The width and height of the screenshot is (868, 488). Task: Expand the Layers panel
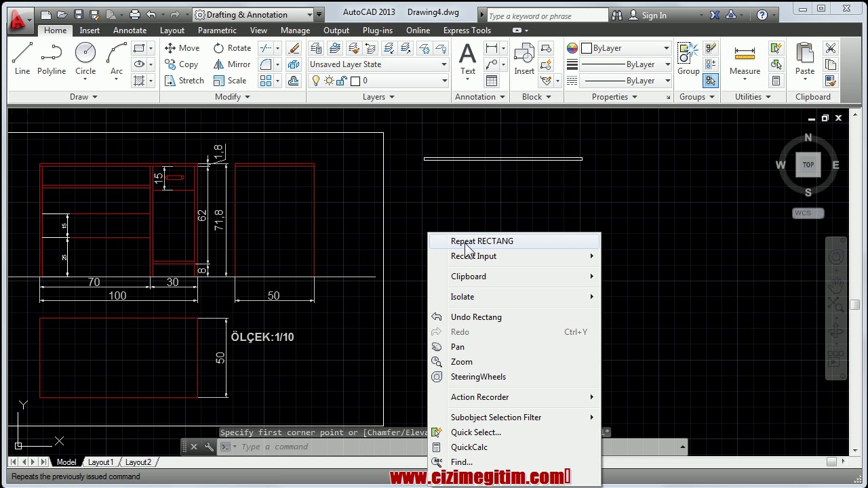378,97
